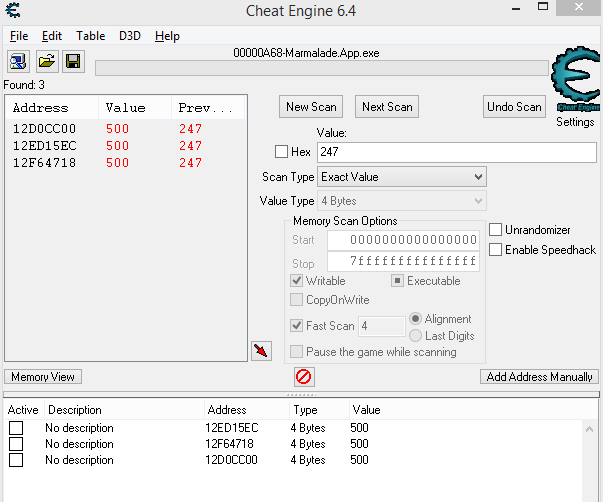This screenshot has width=603, height=502.
Task: Open the process list icon
Action: pyautogui.click(x=18, y=61)
